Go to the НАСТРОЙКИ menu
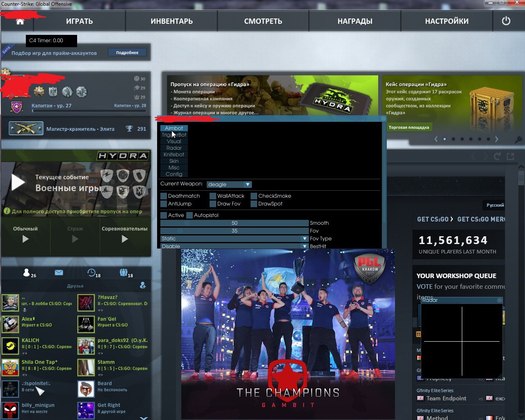Viewport: 525px width, 420px height. tap(447, 21)
